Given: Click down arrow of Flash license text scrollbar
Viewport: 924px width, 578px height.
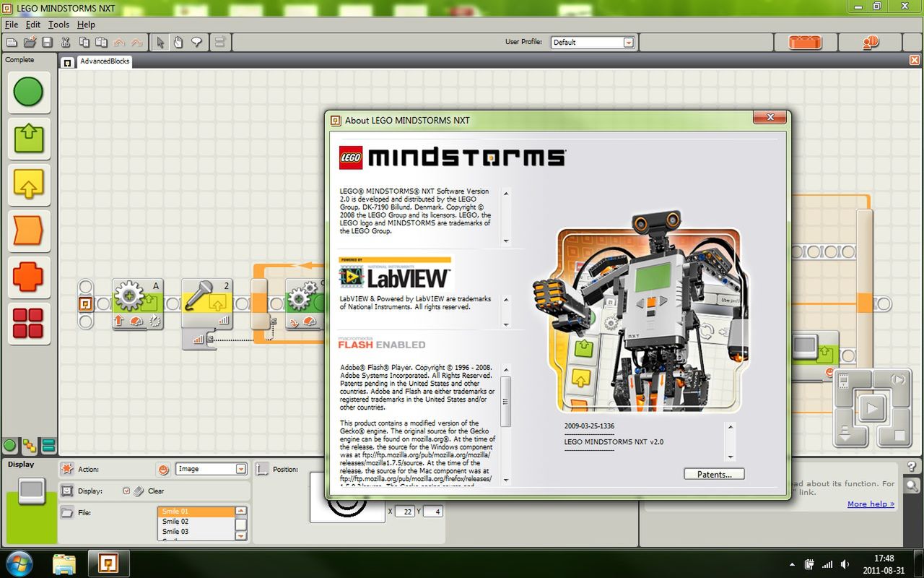Looking at the screenshot, I should (506, 480).
